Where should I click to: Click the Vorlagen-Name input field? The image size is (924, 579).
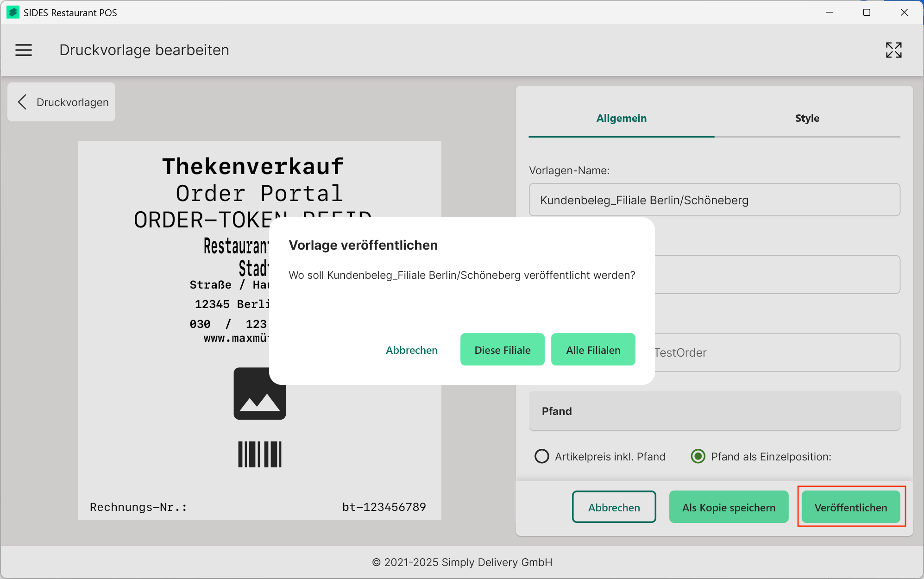tap(714, 200)
